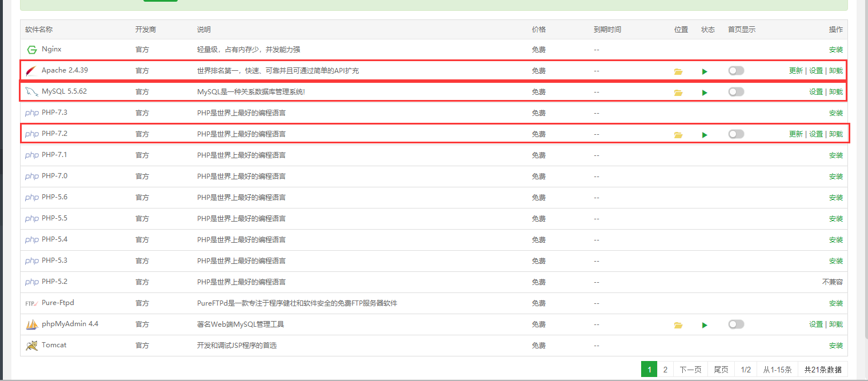Toggle homepage display for Apache 2.4.39

[x=736, y=71]
